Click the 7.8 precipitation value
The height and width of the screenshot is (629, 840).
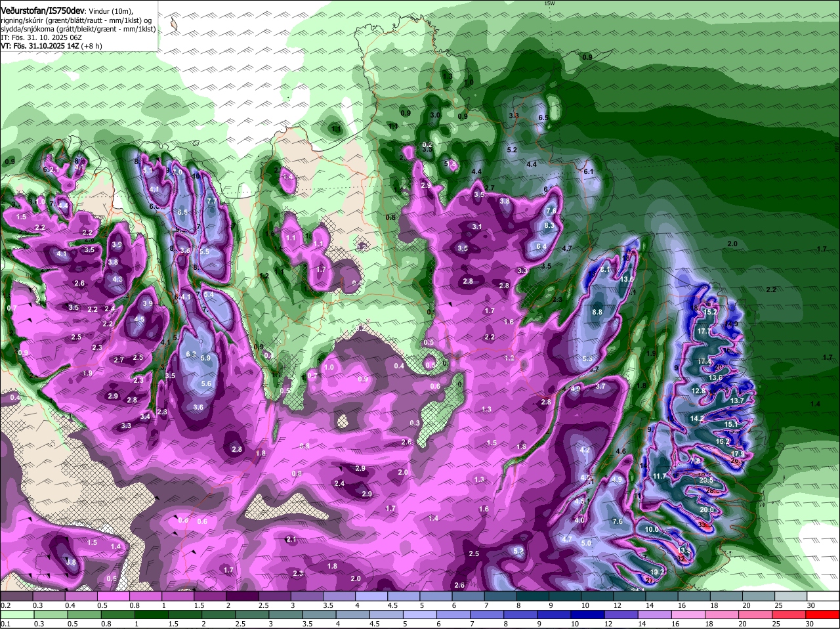click(696, 462)
